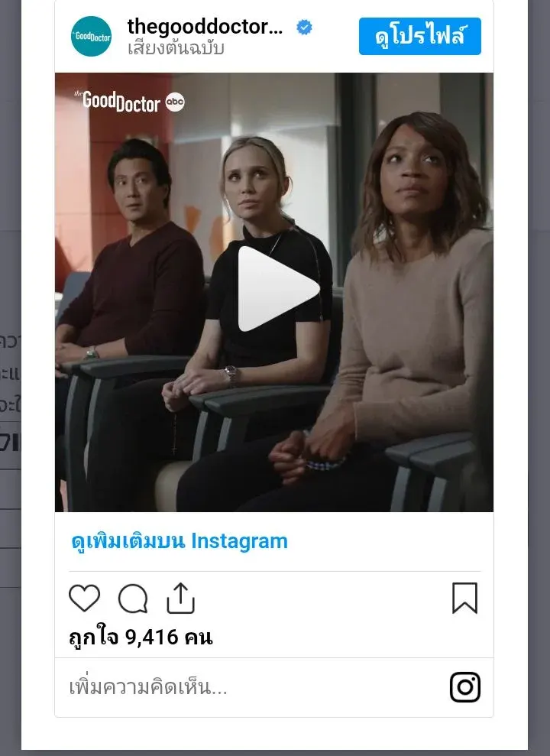This screenshot has width=550, height=756.
Task: Click the blue verified badge
Action: 304,28
